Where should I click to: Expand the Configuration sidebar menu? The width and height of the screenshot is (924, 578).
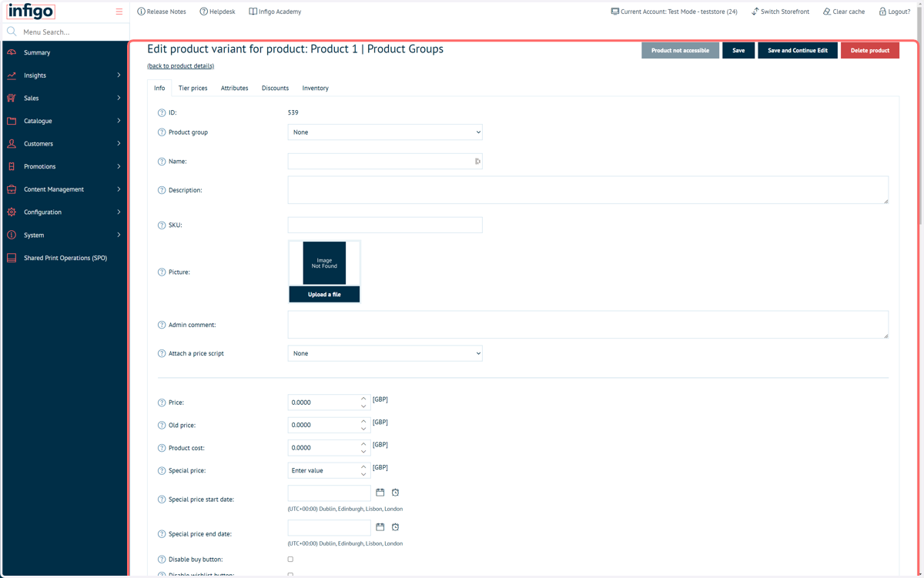coord(119,212)
